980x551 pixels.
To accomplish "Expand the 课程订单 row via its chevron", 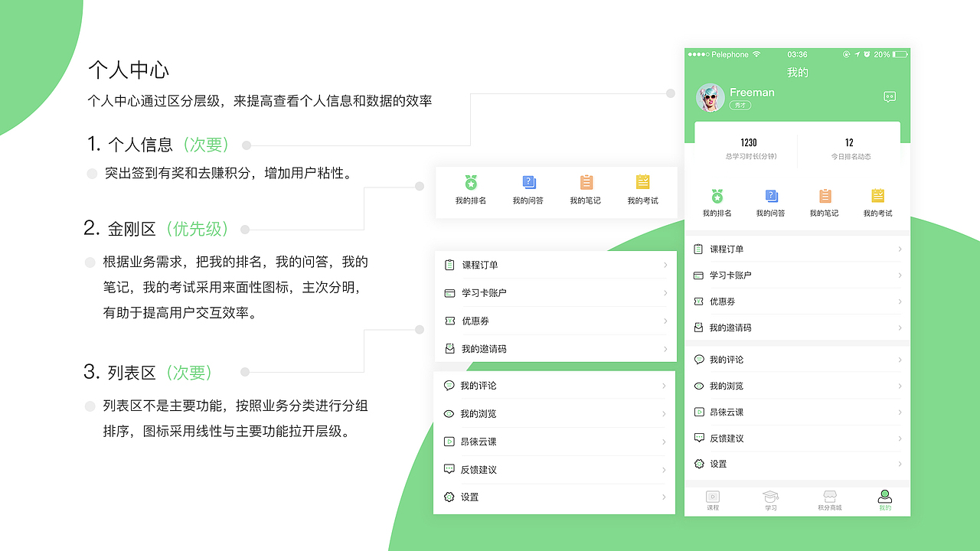I will (899, 249).
